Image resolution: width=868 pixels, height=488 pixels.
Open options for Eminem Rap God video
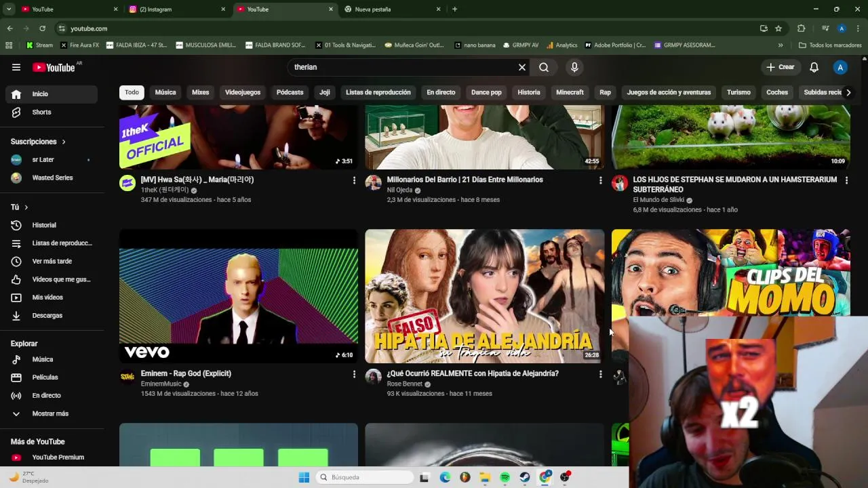[x=354, y=374]
